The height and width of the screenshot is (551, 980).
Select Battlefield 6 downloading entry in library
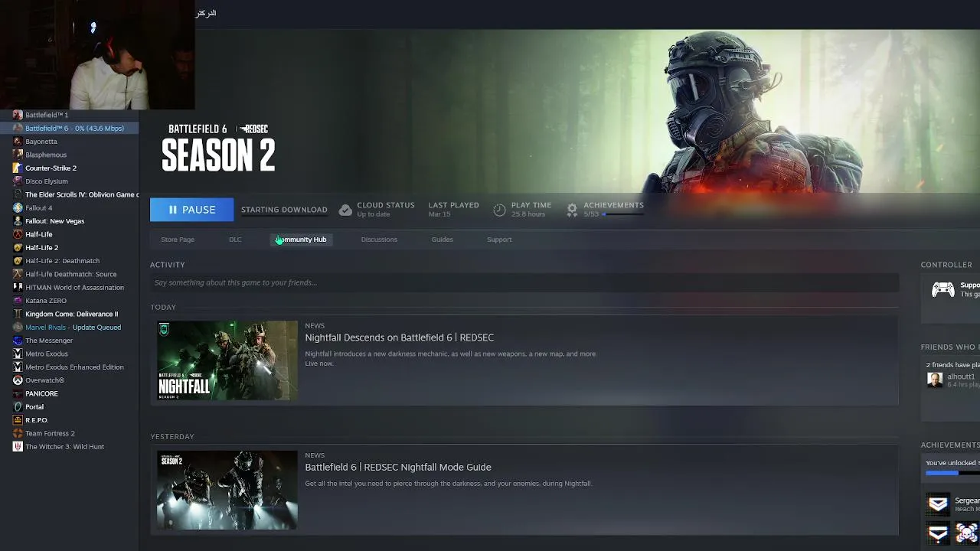coord(70,129)
